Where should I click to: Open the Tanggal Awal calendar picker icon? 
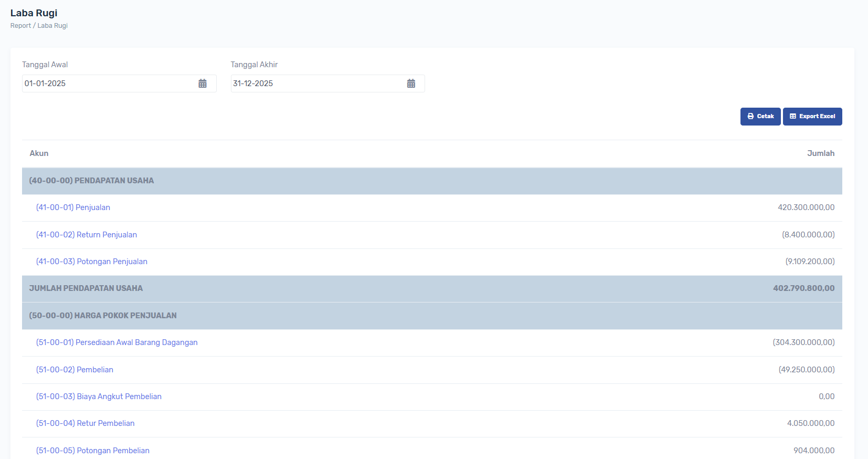203,84
